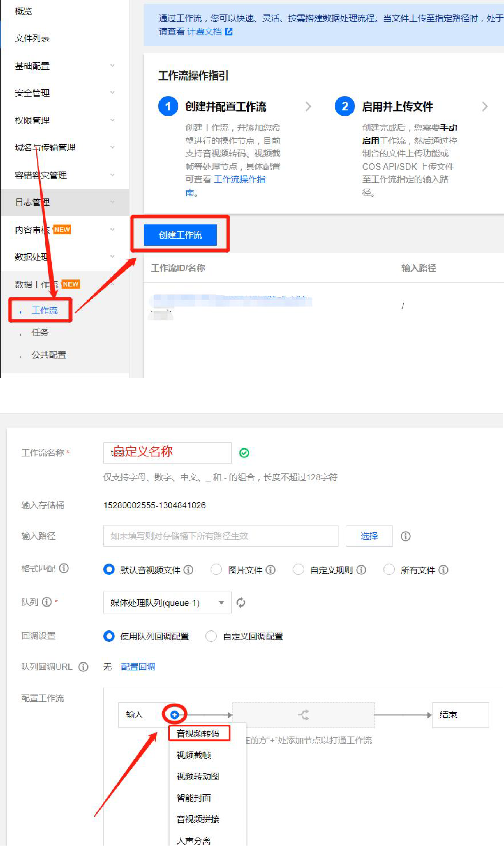Click bucket name 15280002555-1304841026

pyautogui.click(x=154, y=505)
